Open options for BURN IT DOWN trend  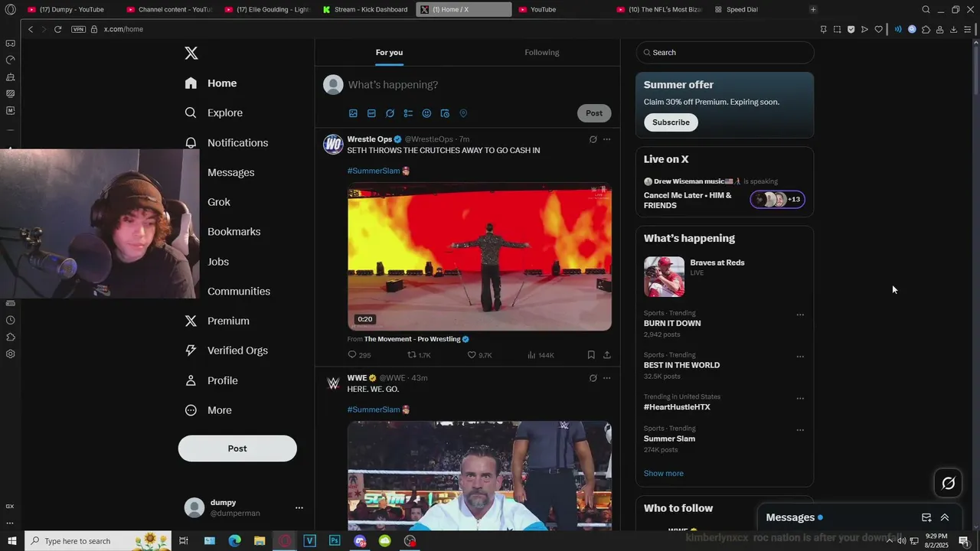click(x=800, y=315)
